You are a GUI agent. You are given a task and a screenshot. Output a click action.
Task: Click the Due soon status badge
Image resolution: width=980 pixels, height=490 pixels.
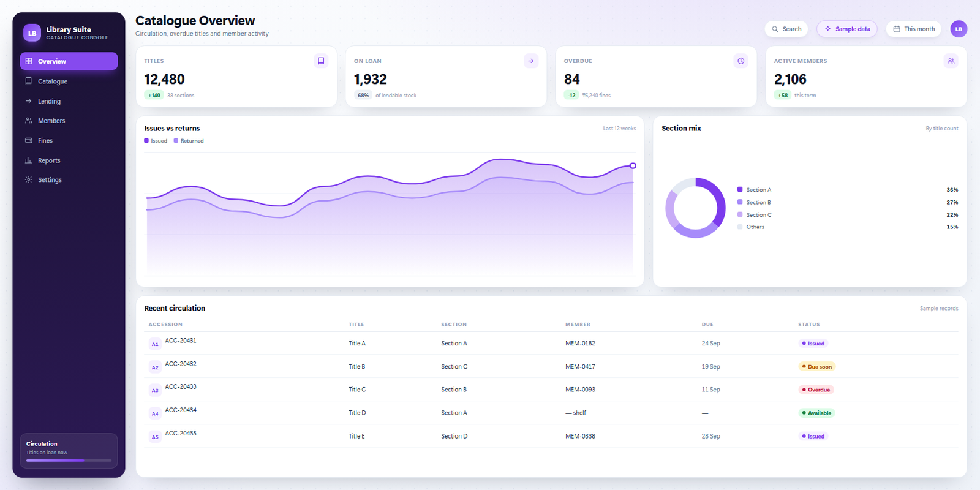817,367
